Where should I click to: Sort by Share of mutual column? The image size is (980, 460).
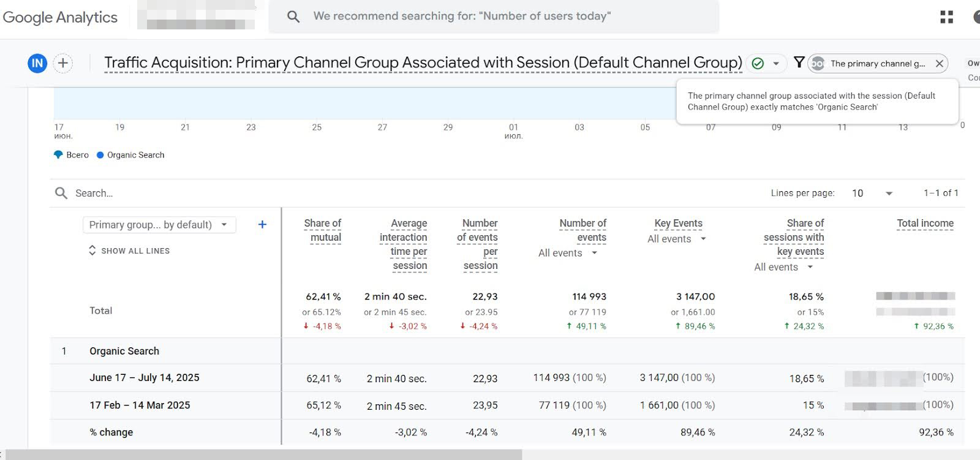tap(323, 230)
